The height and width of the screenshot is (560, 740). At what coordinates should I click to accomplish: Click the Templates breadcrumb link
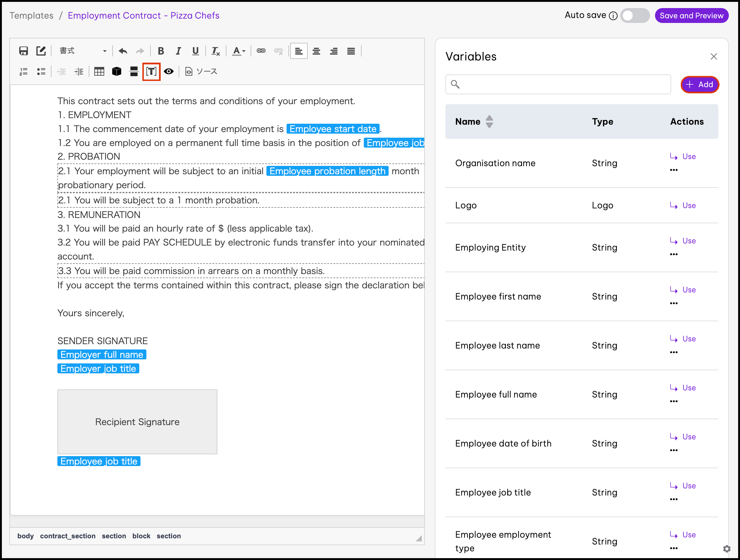(x=31, y=16)
